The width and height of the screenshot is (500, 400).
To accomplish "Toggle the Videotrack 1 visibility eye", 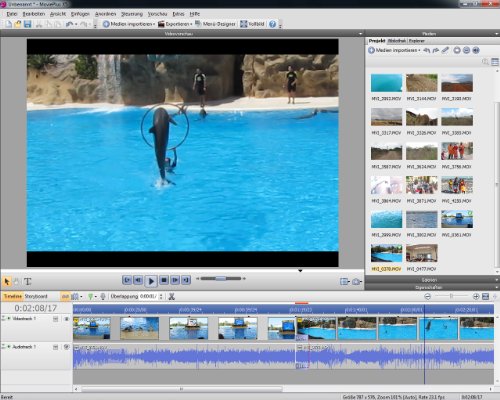I will pos(66,319).
